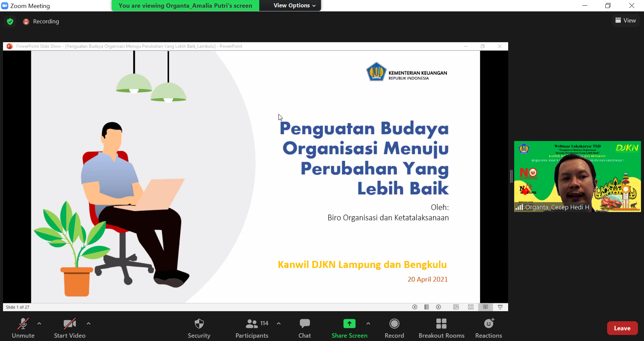Click 'Slide 1 of 27' status text

(x=17, y=307)
